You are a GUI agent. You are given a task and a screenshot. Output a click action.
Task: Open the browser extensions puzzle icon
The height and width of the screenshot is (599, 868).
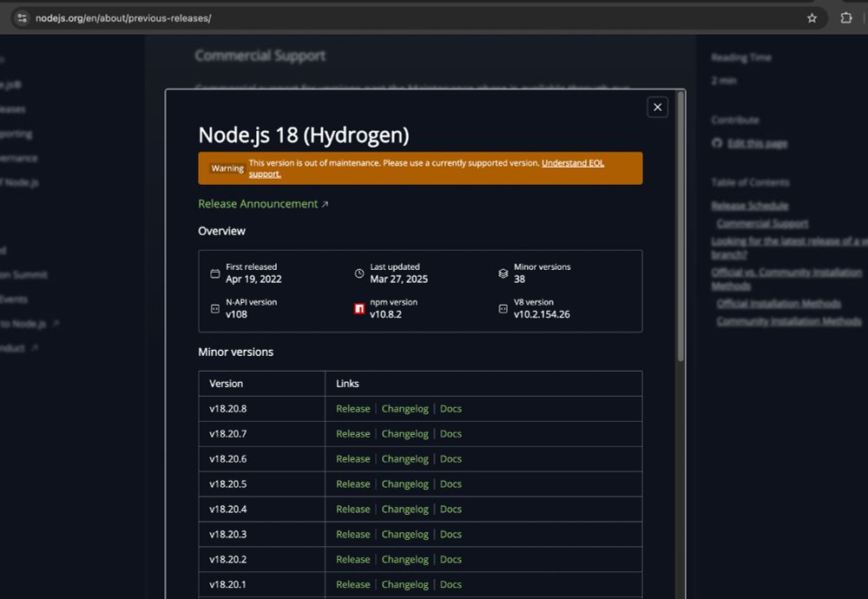845,18
